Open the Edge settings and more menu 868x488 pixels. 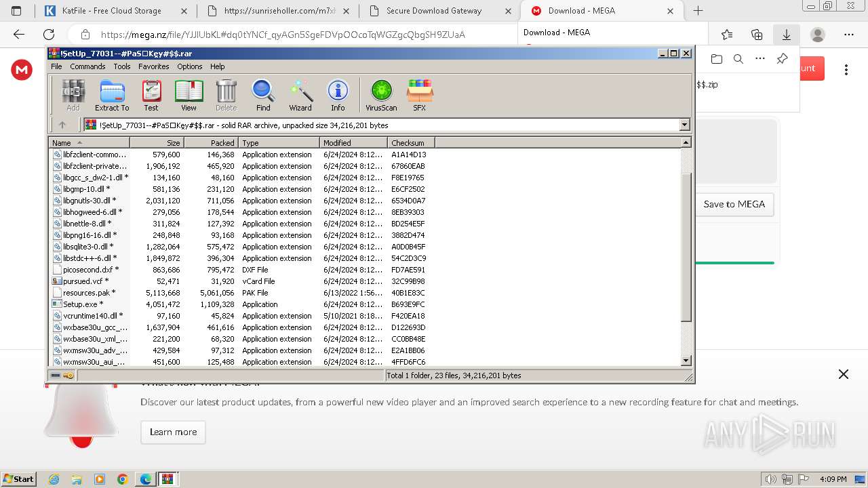pos(849,35)
